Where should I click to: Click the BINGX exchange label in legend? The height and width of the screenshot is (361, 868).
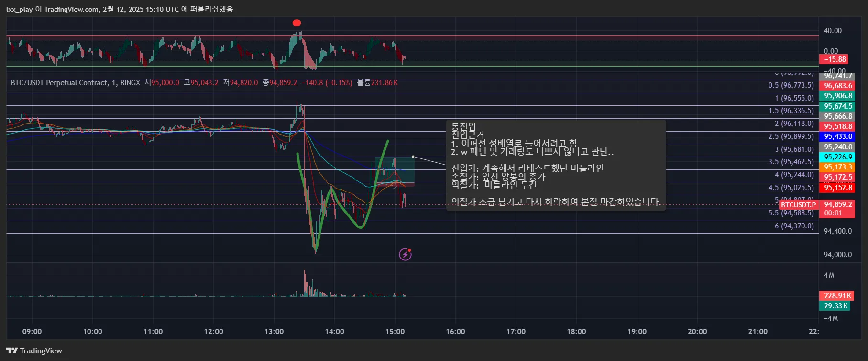tap(130, 83)
